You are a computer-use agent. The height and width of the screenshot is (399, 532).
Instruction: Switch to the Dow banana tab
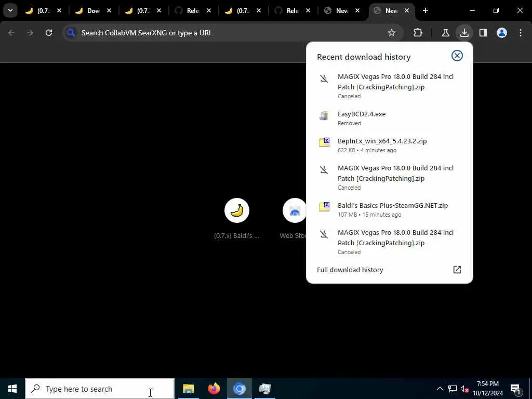point(88,10)
